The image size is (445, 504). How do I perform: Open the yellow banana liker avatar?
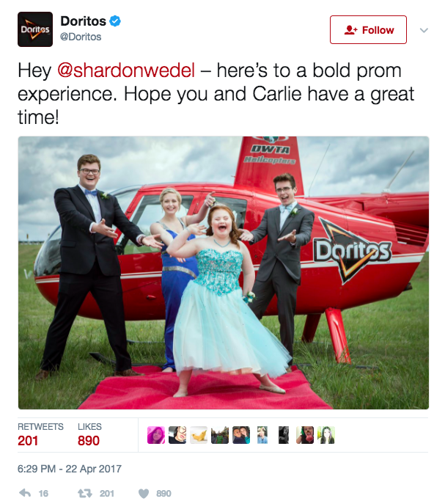(x=199, y=435)
